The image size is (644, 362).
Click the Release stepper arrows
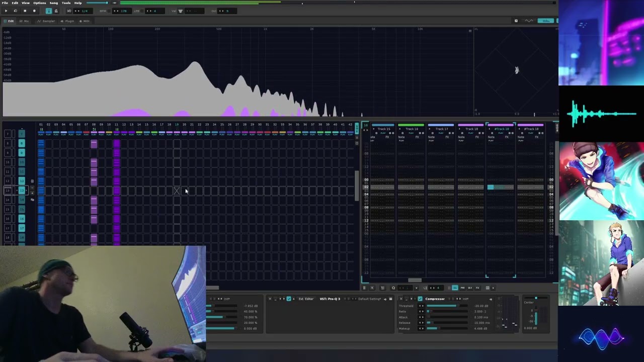pyautogui.click(x=421, y=323)
